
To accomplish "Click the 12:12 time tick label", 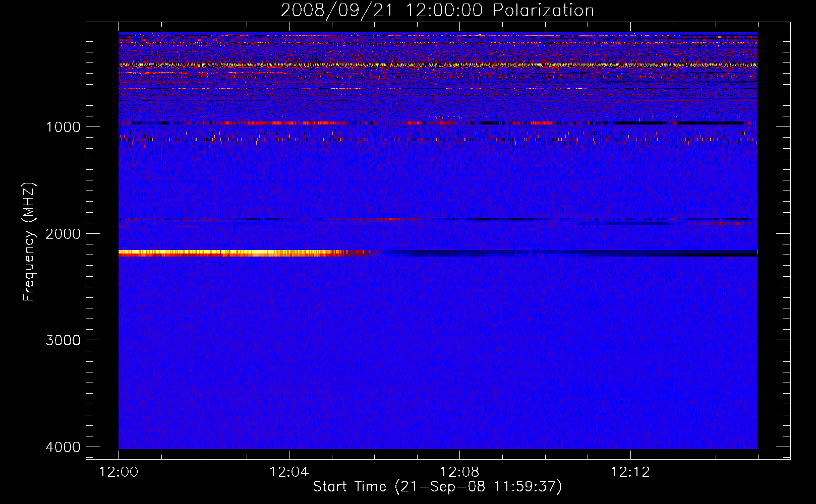I will (x=630, y=472).
